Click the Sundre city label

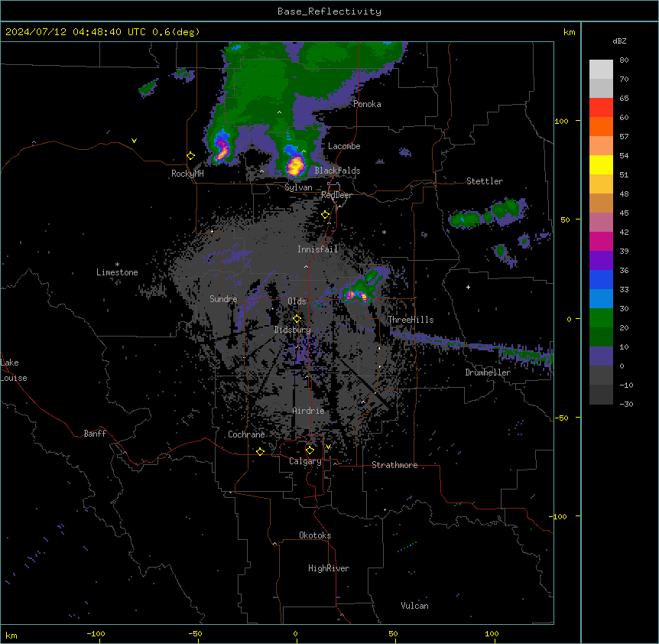click(x=223, y=299)
